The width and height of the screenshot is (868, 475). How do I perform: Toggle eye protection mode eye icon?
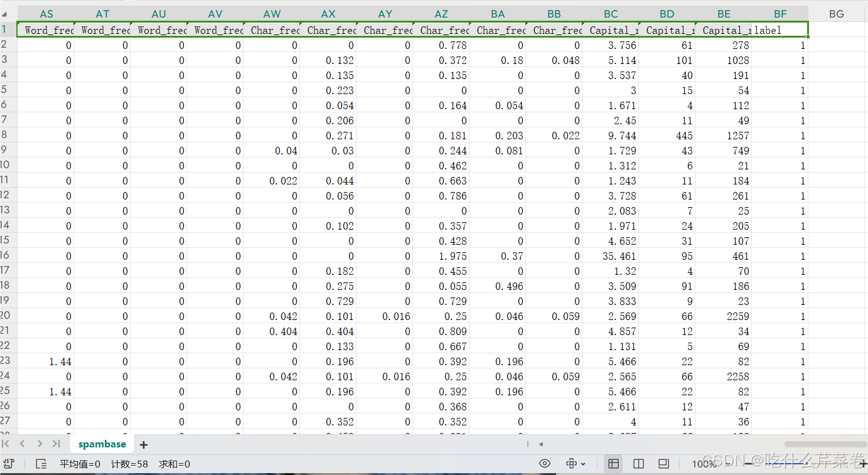[545, 464]
